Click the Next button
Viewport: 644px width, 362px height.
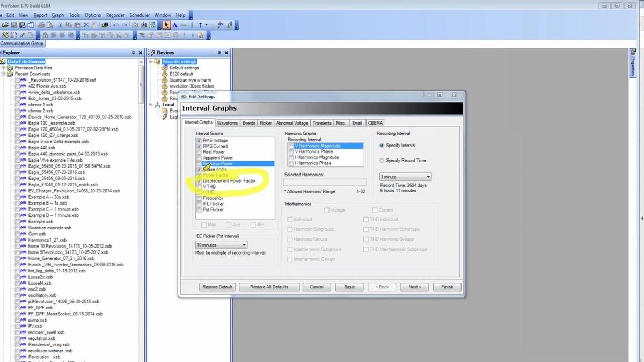[414, 287]
